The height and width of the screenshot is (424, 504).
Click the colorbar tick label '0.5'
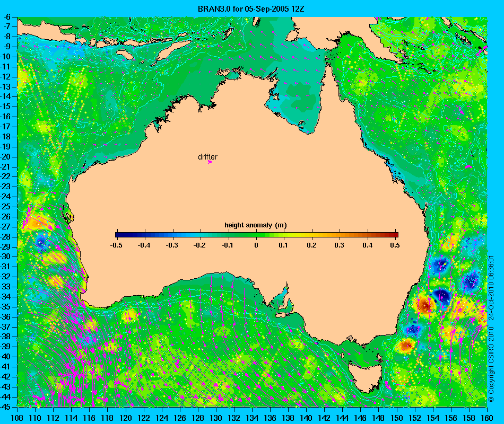395,245
